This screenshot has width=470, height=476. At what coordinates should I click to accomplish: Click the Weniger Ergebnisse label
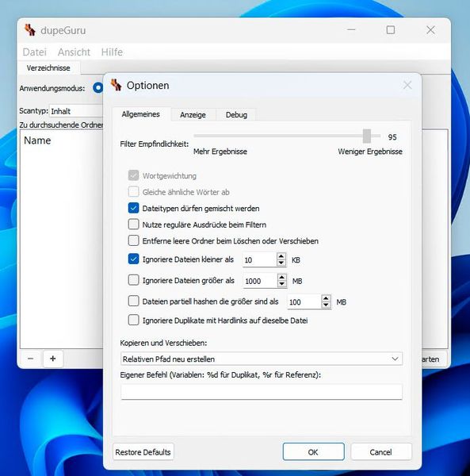coord(370,152)
